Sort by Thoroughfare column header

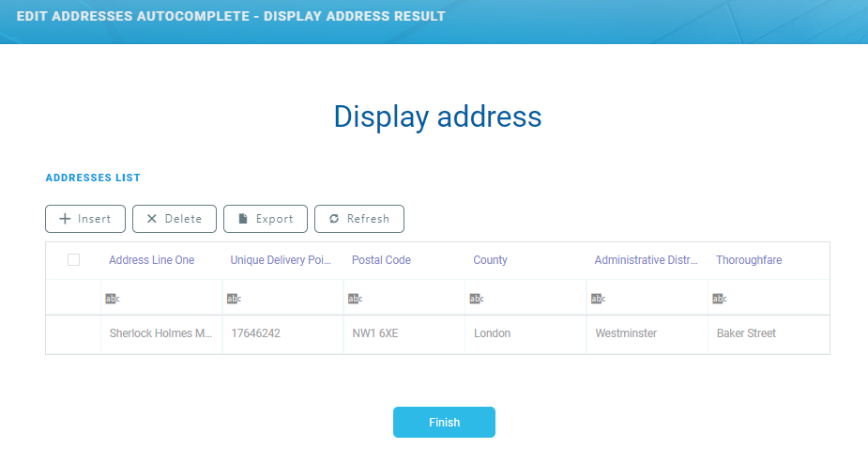748,260
